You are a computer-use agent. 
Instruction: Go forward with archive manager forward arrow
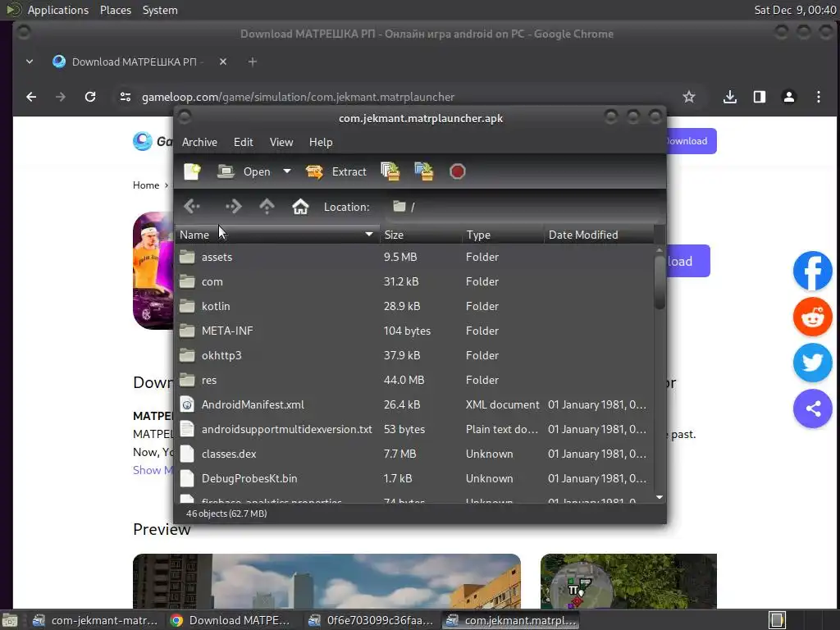coord(234,206)
